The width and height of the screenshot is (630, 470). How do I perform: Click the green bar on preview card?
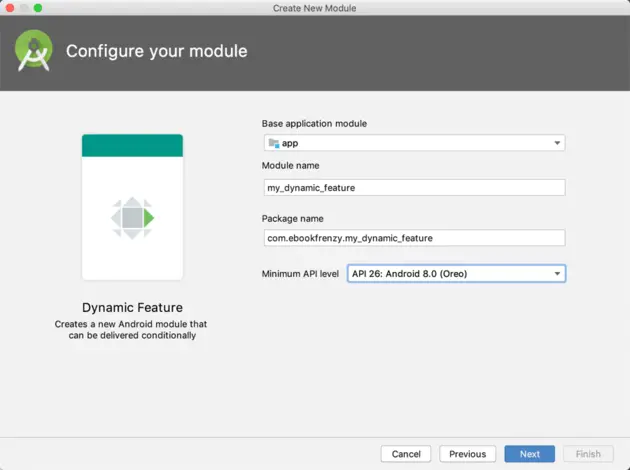(x=132, y=145)
